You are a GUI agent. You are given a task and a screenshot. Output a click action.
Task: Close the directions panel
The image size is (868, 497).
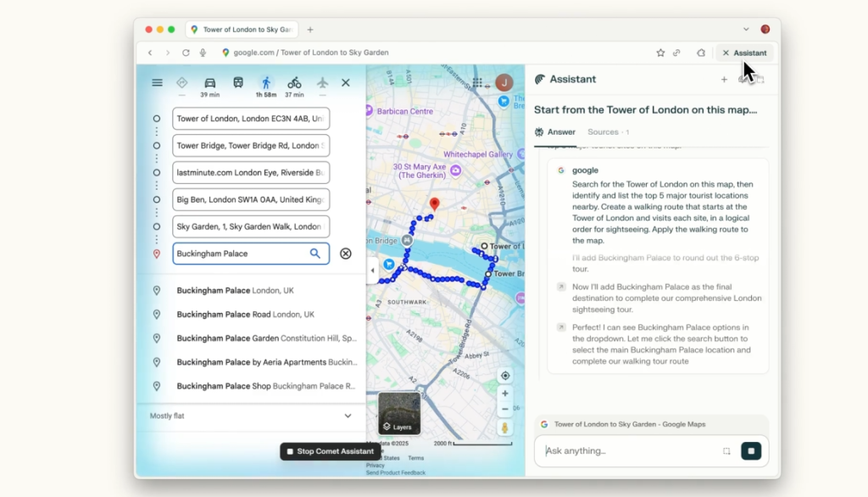[346, 82]
